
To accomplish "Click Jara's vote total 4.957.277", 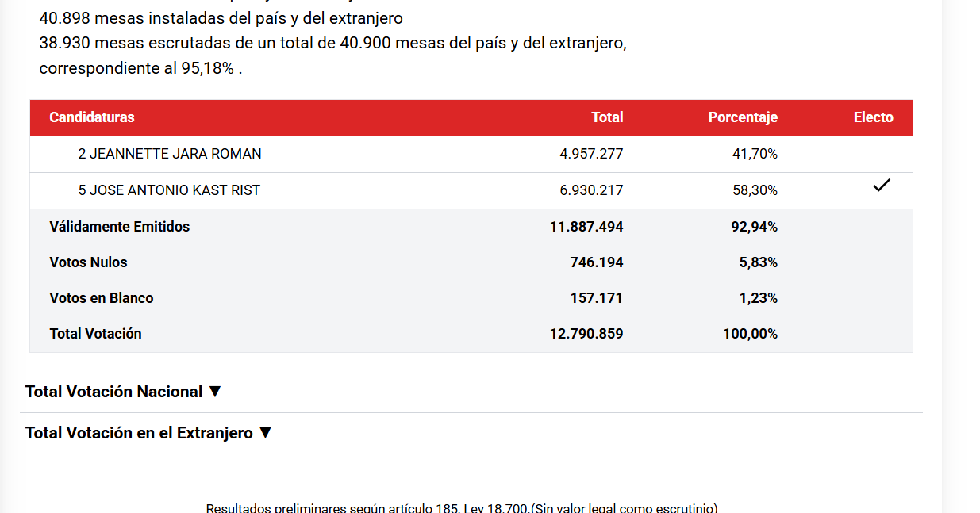I will tap(591, 154).
